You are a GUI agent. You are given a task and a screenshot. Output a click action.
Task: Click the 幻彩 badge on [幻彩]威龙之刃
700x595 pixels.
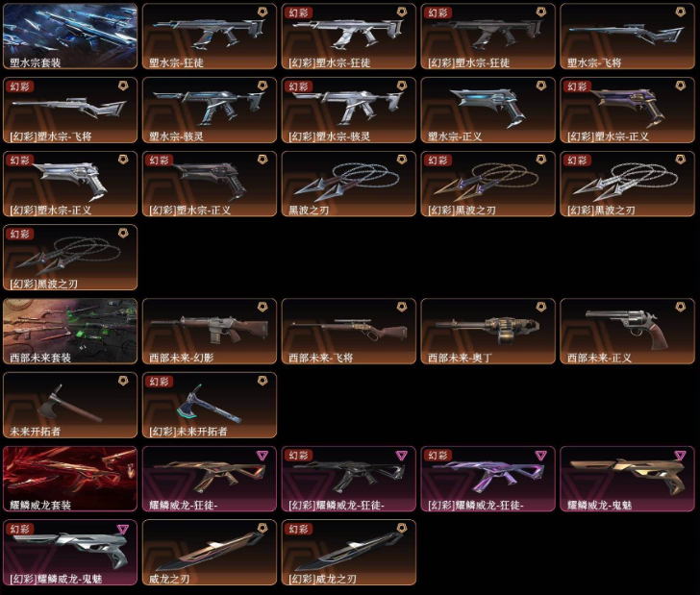[298, 529]
